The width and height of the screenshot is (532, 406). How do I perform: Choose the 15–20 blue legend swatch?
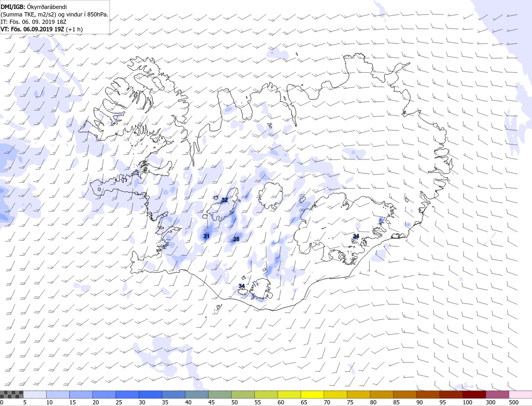[81, 394]
